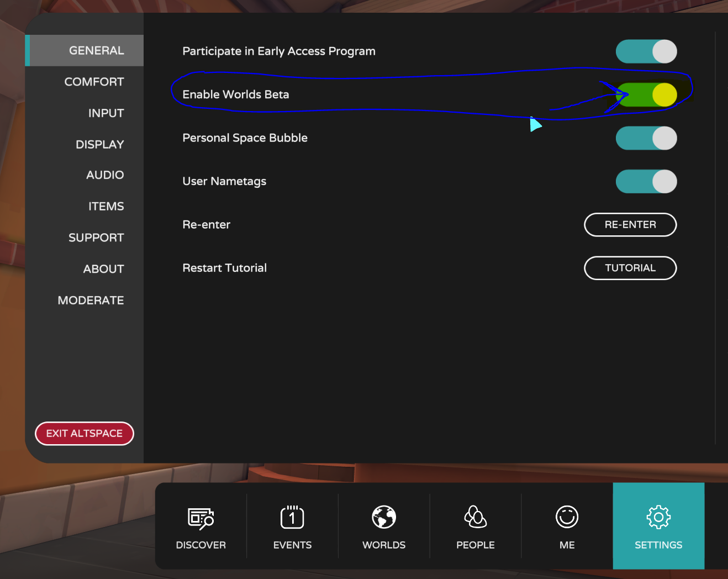Open the Audio settings tab
Viewport: 728px width, 579px height.
tap(105, 175)
